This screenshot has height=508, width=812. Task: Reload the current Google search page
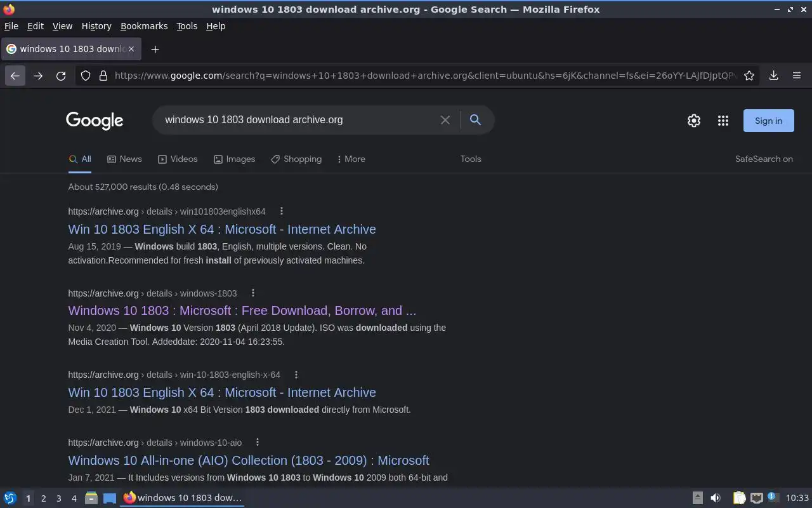tap(61, 76)
